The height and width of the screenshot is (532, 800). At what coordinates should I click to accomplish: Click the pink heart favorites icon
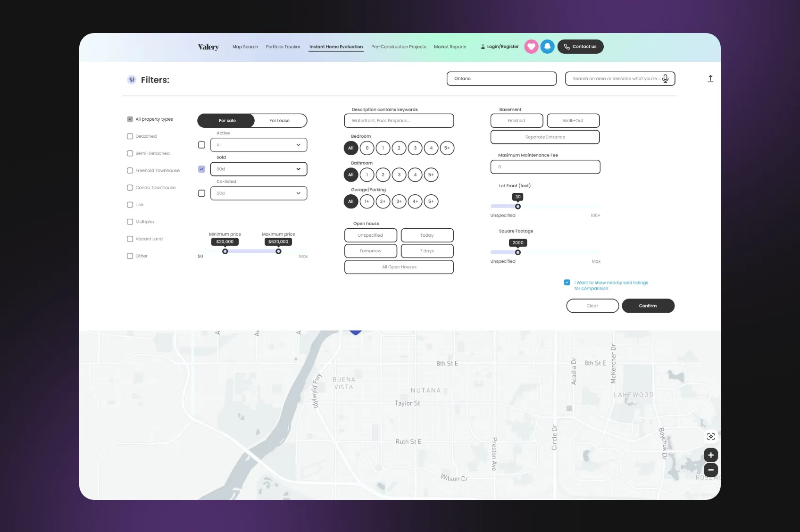coord(531,47)
